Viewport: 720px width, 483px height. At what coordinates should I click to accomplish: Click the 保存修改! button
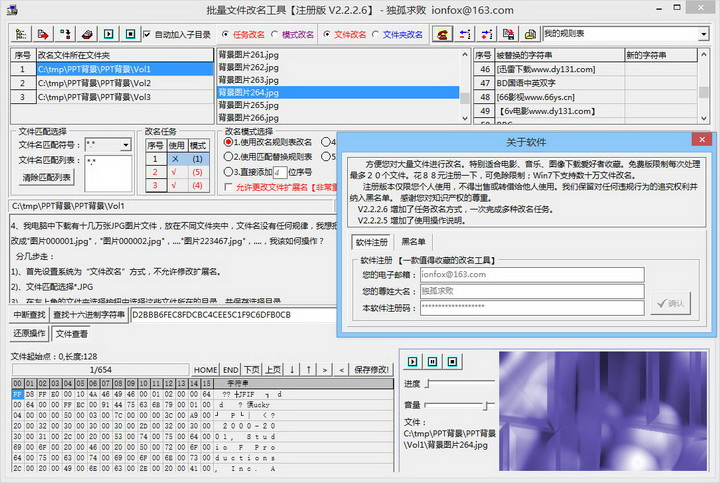tap(371, 370)
